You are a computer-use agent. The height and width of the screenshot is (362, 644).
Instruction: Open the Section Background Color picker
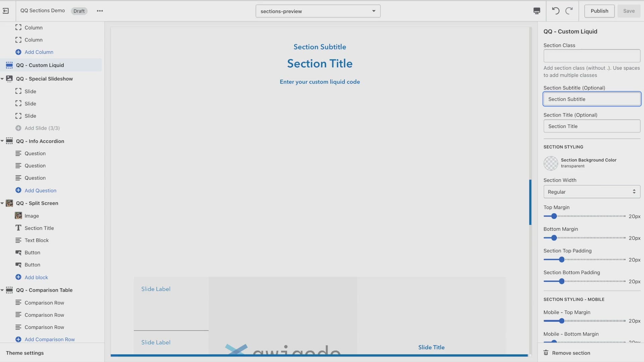tap(550, 163)
